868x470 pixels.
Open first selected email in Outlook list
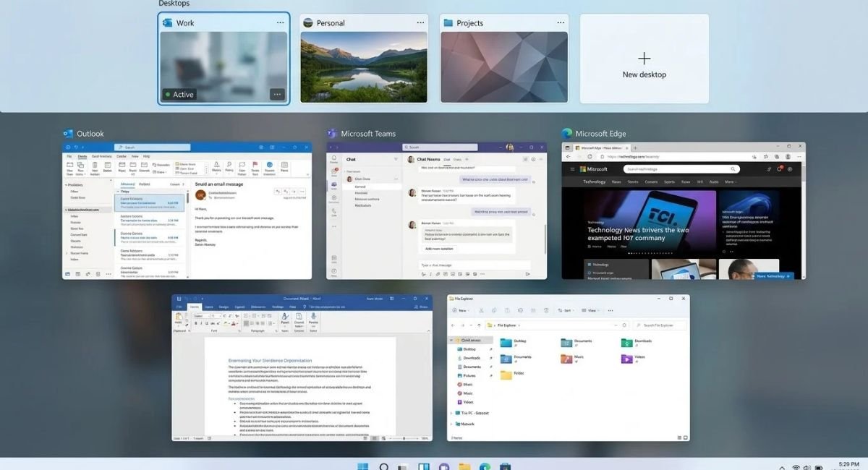150,203
